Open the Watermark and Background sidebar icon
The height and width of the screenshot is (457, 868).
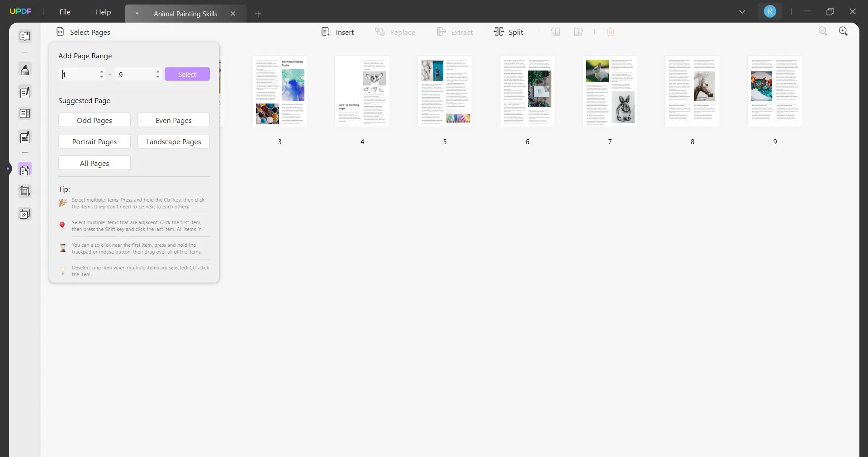(25, 214)
